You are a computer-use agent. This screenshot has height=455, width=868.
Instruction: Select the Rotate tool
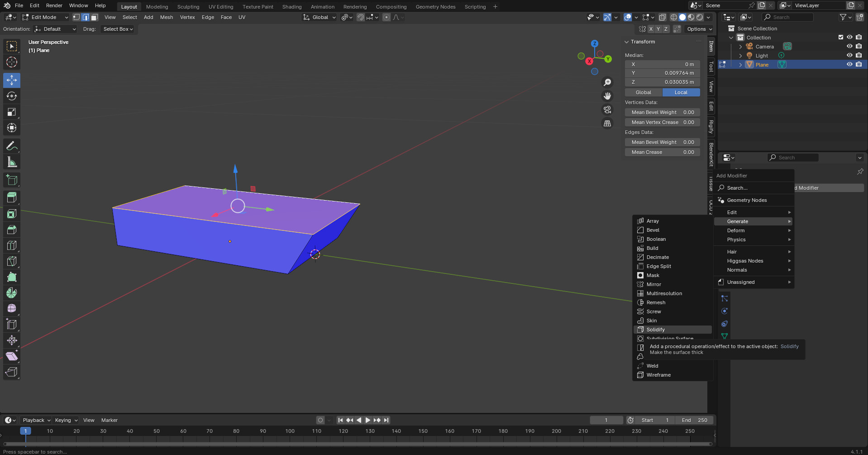point(12,96)
